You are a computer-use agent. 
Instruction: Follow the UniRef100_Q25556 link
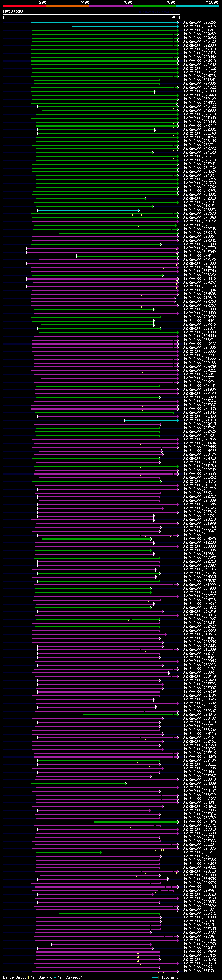(199, 473)
